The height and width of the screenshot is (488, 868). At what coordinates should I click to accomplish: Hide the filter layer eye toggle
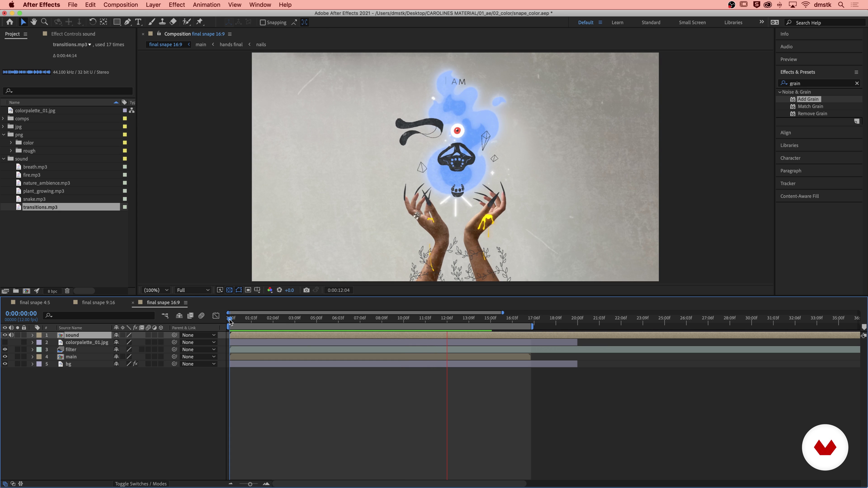5,350
